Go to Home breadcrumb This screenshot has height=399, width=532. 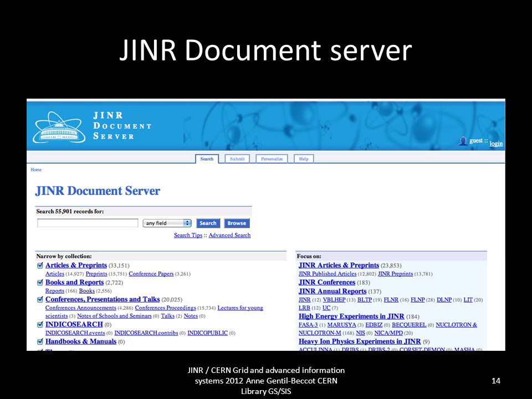36,170
